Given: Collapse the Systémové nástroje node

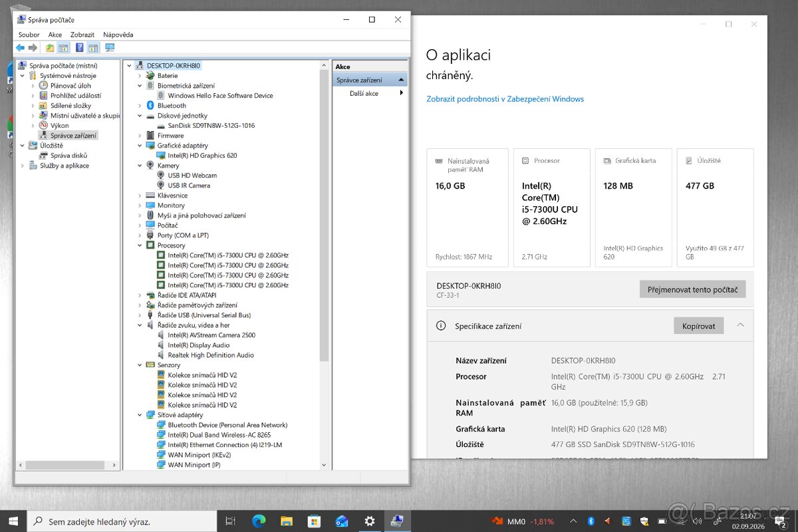Looking at the screenshot, I should click(x=22, y=76).
